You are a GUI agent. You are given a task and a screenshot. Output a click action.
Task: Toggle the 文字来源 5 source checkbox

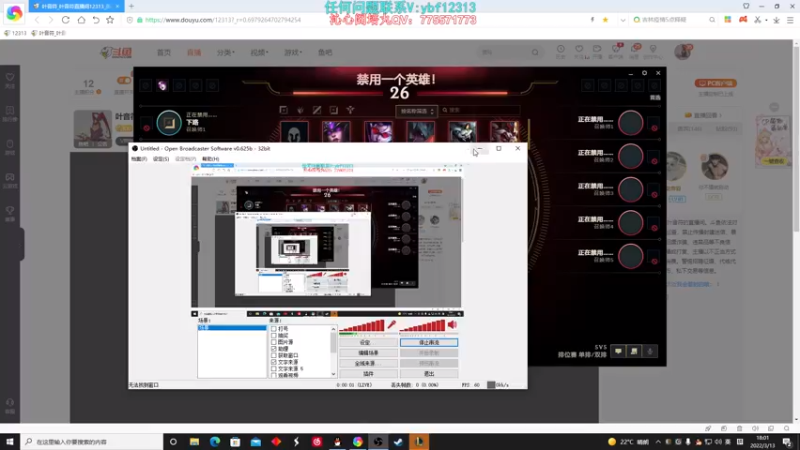274,368
